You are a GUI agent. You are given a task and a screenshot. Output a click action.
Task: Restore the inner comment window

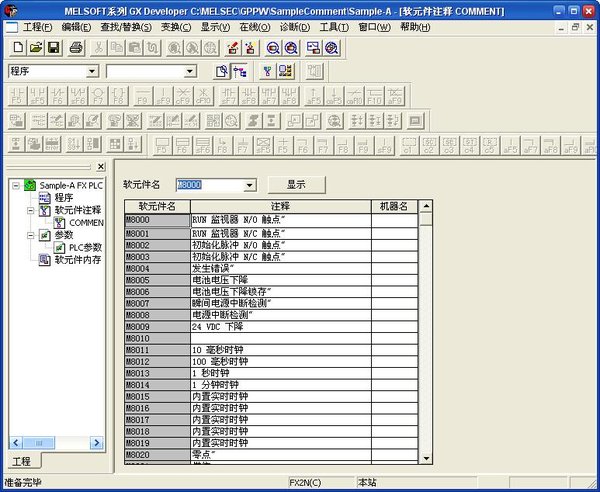575,28
